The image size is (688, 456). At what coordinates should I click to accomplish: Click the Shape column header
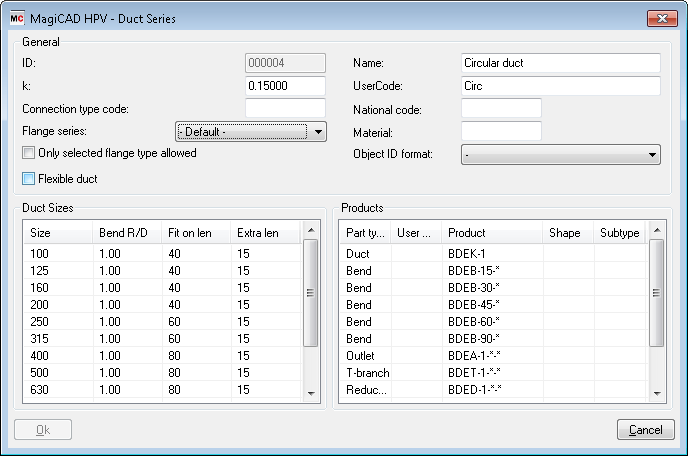tap(569, 233)
